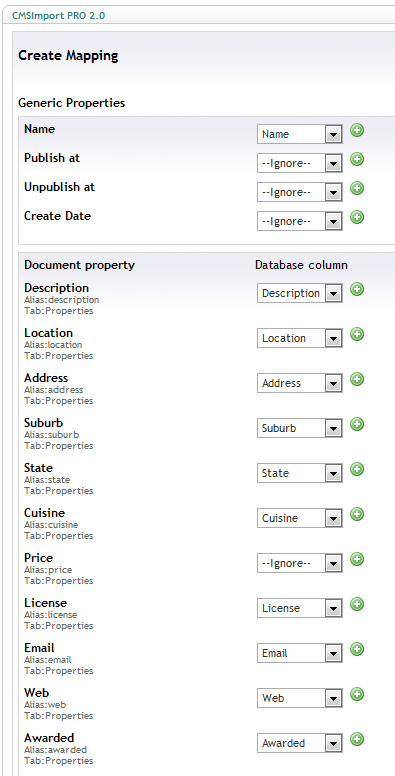Click the Alias:email text
The image size is (395, 776).
pyautogui.click(x=48, y=660)
